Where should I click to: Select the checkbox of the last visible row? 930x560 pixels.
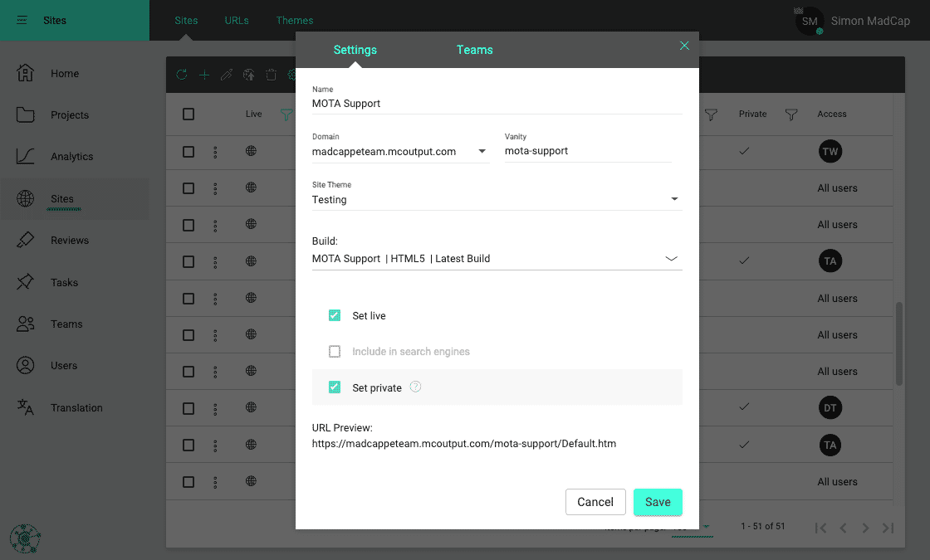(188, 482)
